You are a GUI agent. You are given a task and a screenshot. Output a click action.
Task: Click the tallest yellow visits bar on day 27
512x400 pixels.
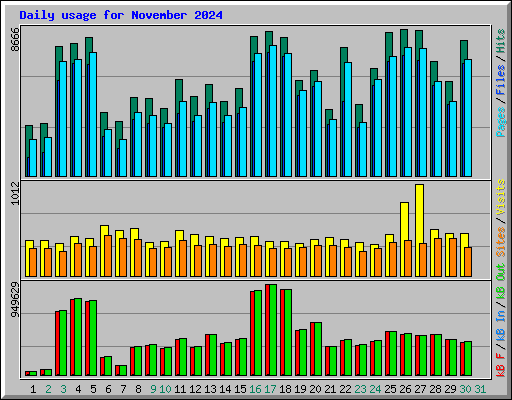(x=419, y=213)
